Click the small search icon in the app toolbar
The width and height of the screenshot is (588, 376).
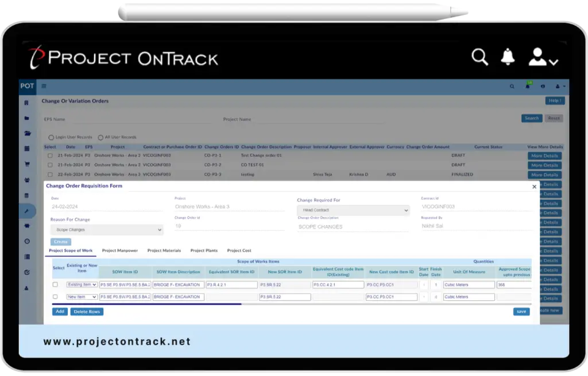click(512, 87)
